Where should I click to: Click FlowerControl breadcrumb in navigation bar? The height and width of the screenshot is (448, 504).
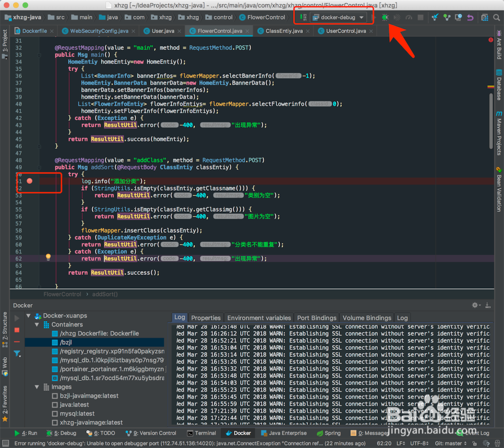(262, 17)
